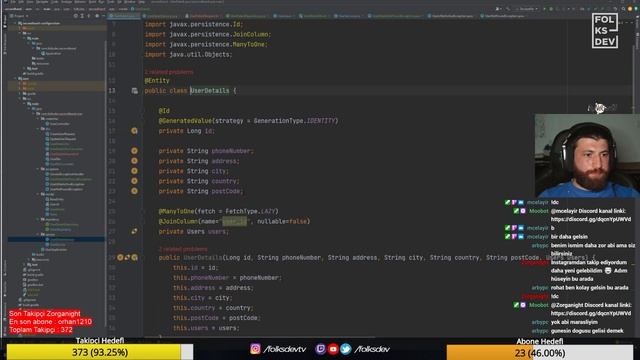Click the gutter icon next to the address field

(134, 161)
